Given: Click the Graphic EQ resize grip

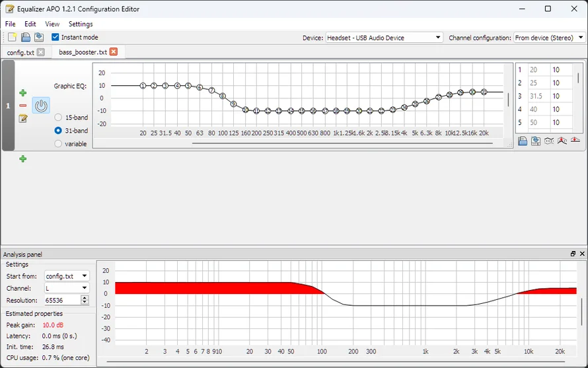Looking at the screenshot, I should tap(509, 145).
